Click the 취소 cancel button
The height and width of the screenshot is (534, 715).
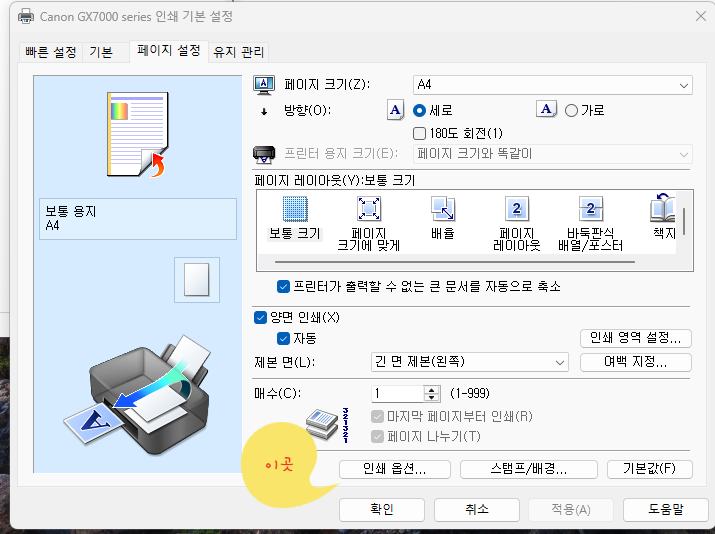click(x=477, y=509)
